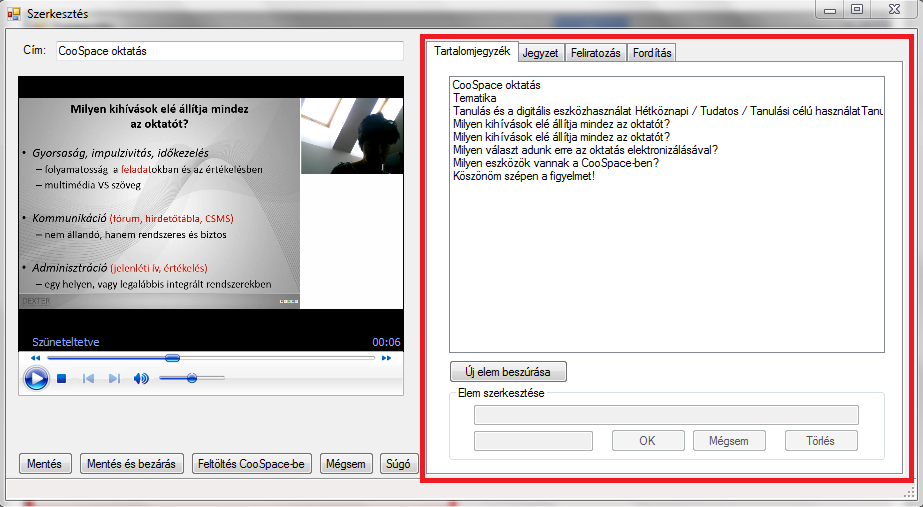Click the fast-forward double-arrow icon

(x=386, y=358)
